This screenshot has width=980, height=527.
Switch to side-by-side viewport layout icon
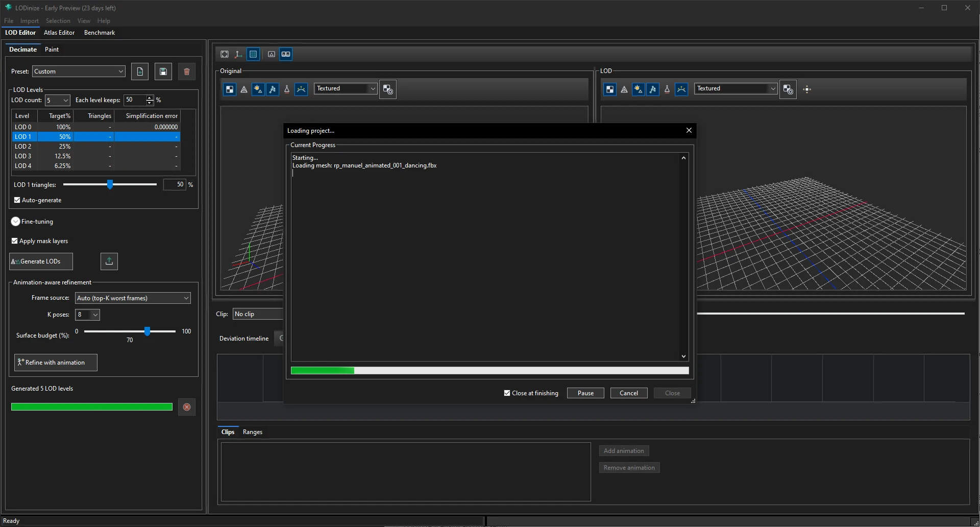[286, 54]
